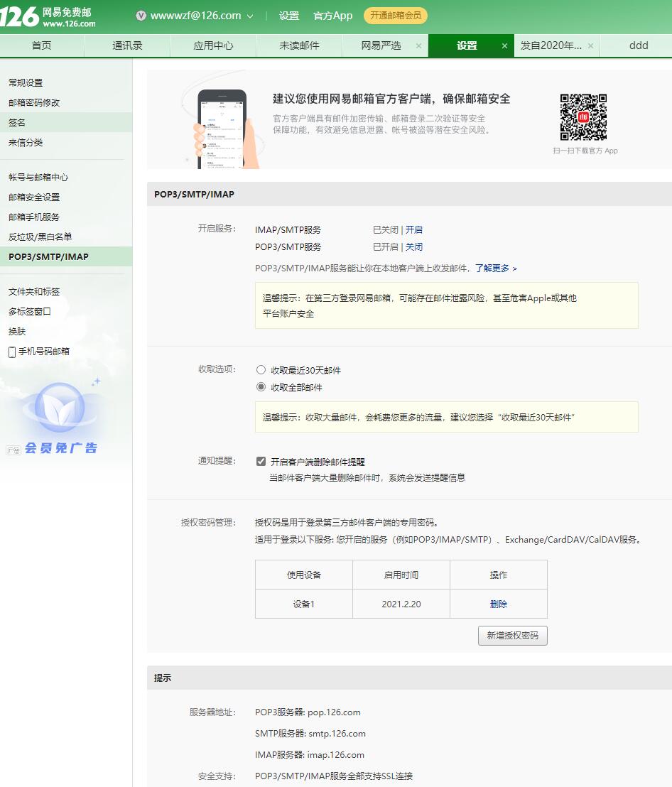Click the 开通邮箱会员 button

pos(396,16)
